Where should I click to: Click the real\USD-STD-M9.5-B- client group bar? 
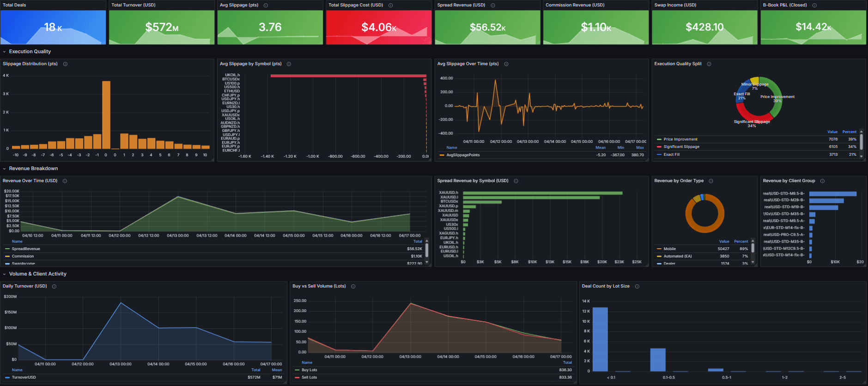[x=833, y=194]
